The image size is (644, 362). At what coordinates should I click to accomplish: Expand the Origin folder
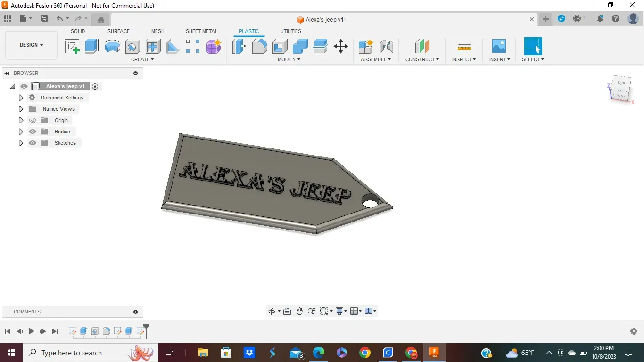[21, 120]
